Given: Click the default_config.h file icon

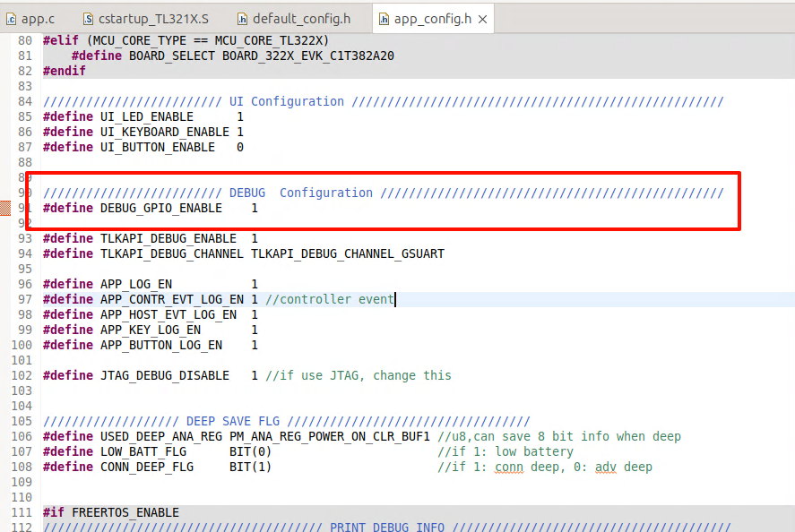Looking at the screenshot, I should pos(243,18).
